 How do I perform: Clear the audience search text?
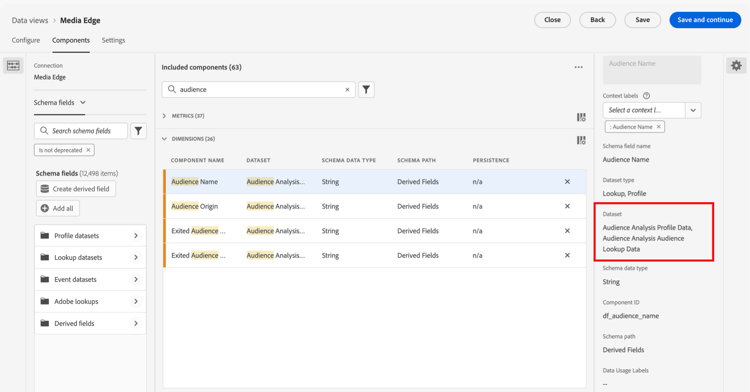[x=347, y=89]
